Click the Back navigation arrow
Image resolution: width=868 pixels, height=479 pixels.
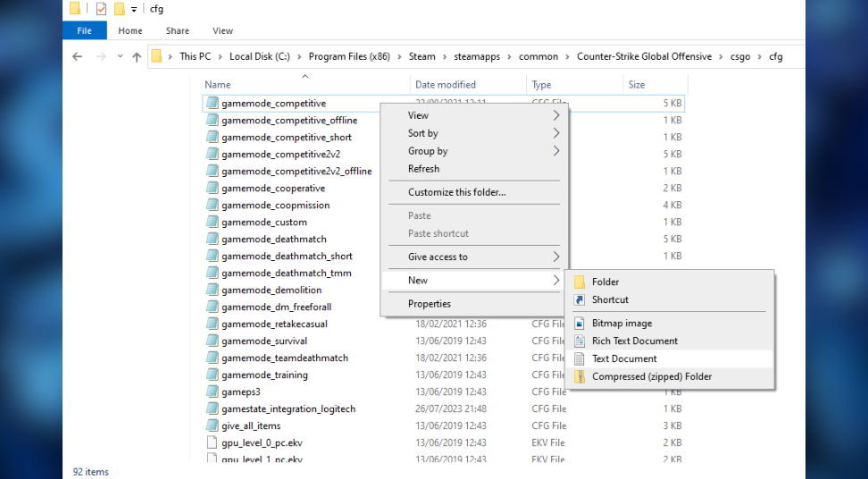pos(78,56)
